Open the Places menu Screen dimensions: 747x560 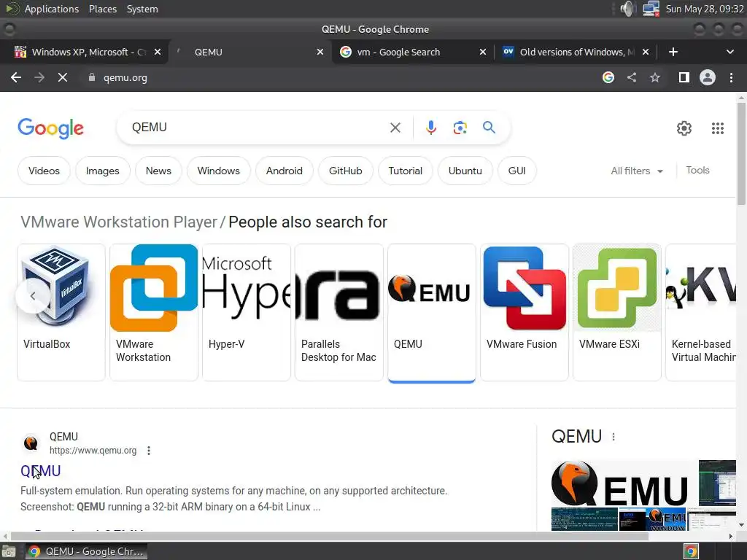click(x=102, y=9)
